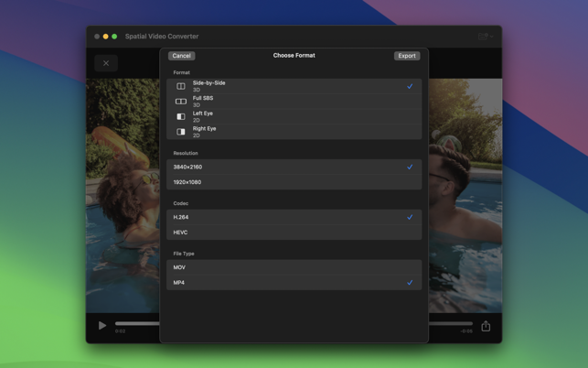Click the File Type section label
The image size is (588, 368).
coord(184,254)
